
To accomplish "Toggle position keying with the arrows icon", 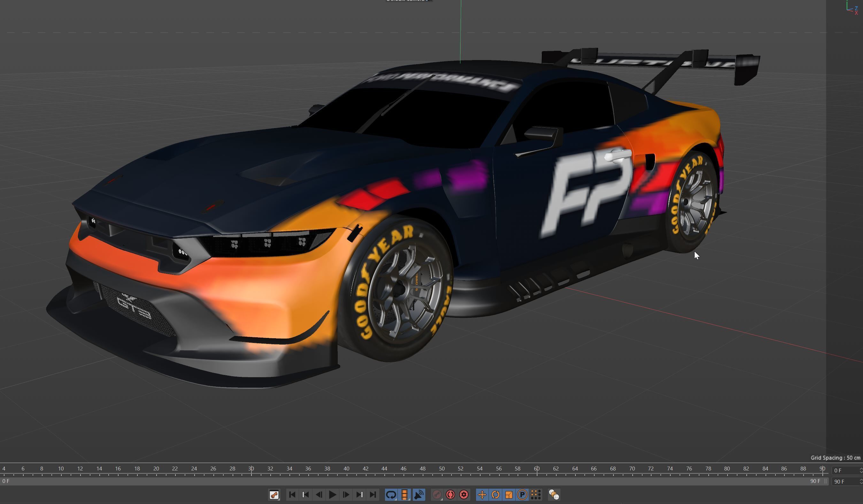I will click(x=482, y=495).
